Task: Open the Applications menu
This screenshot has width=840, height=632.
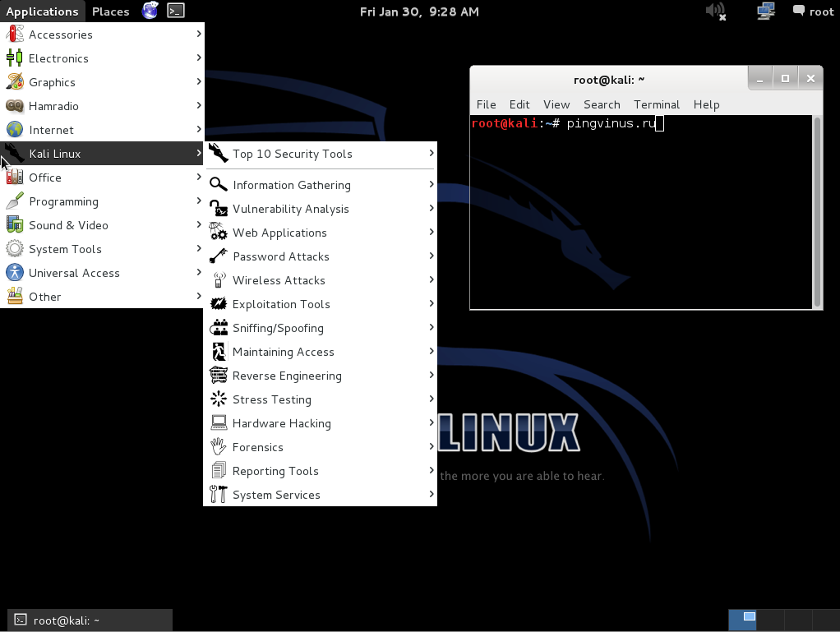Action: 42,12
